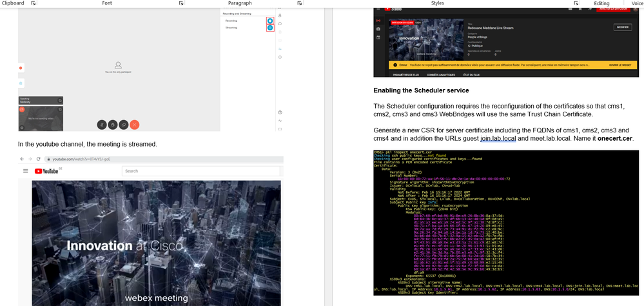Select the DONNÉES ANALYTIQUES tab
644x306 pixels.
click(x=441, y=75)
